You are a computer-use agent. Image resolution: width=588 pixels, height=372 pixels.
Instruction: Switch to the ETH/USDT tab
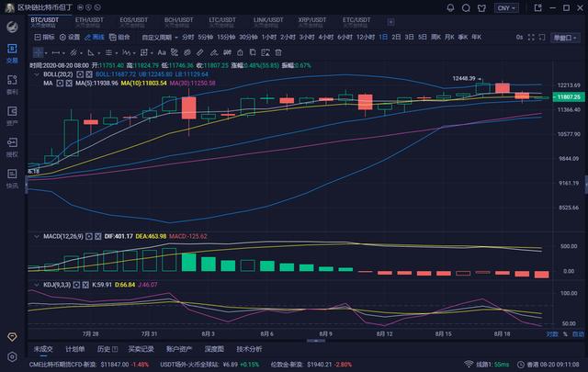89,22
